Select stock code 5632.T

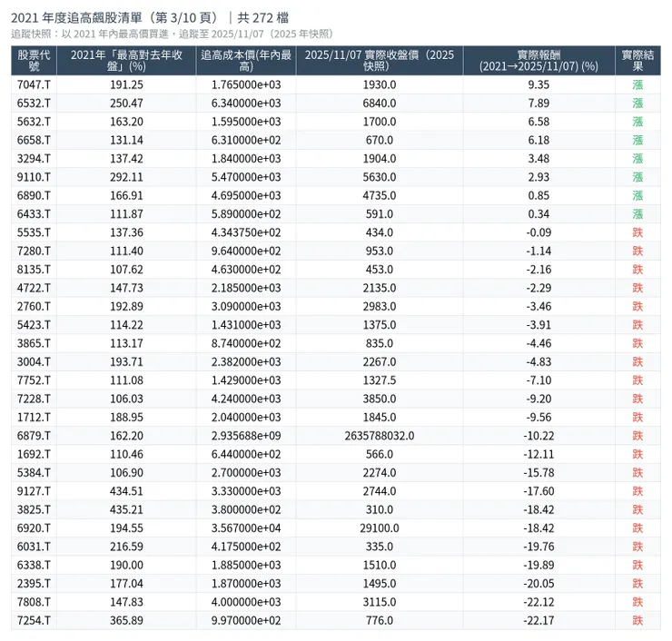tap(34, 122)
